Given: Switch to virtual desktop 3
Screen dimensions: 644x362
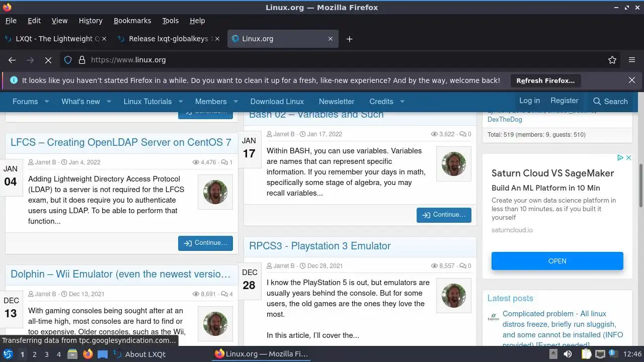Looking at the screenshot, I should tap(46, 354).
